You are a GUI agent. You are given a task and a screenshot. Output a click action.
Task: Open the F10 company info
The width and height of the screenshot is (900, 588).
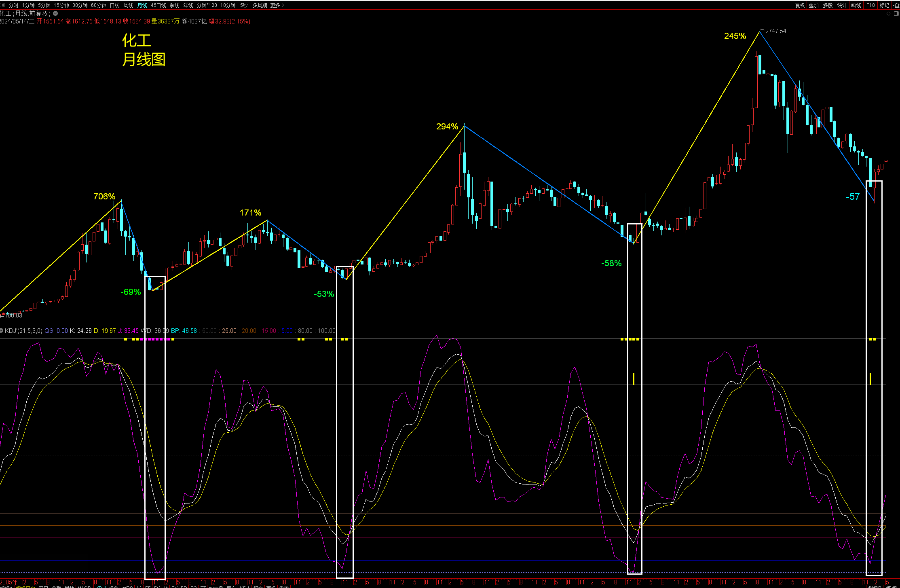[x=870, y=5]
